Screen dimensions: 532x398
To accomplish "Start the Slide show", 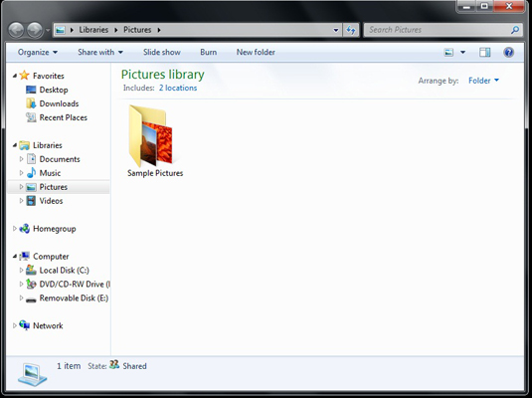I will 162,53.
